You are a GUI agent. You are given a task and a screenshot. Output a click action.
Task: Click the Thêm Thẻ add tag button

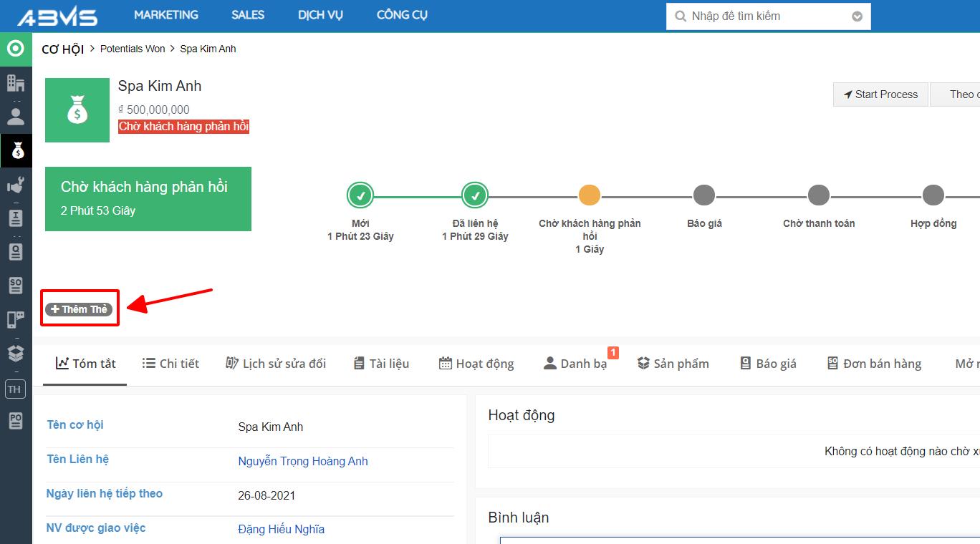click(79, 309)
